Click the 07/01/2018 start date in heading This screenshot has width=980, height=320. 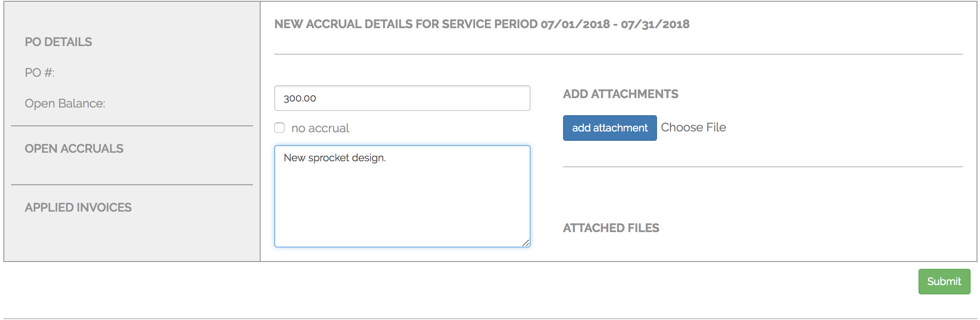click(x=575, y=24)
